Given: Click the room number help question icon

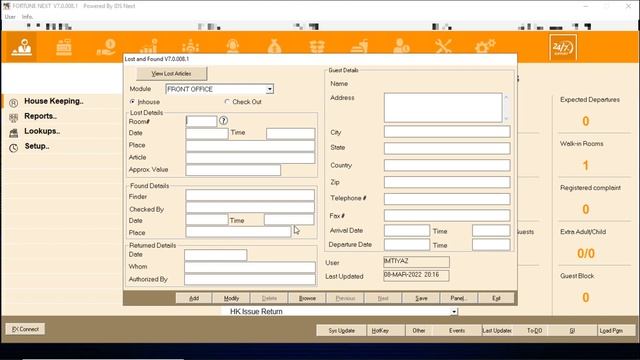Looking at the screenshot, I should click(x=223, y=120).
